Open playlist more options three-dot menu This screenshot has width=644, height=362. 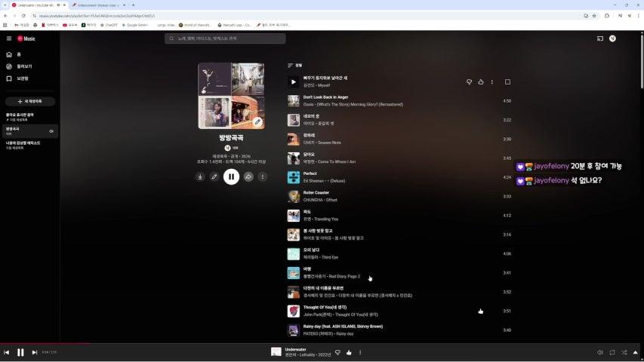[x=263, y=176]
